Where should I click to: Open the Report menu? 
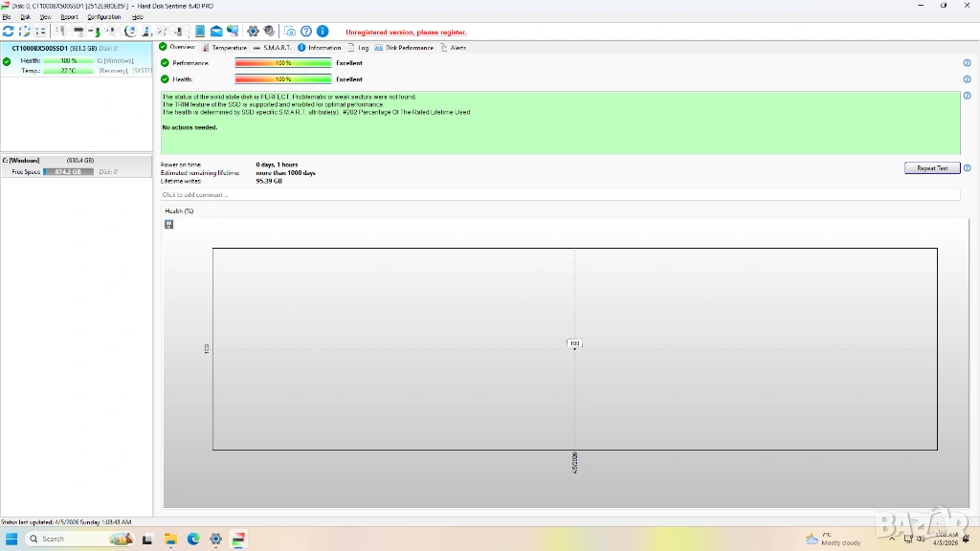[x=69, y=17]
